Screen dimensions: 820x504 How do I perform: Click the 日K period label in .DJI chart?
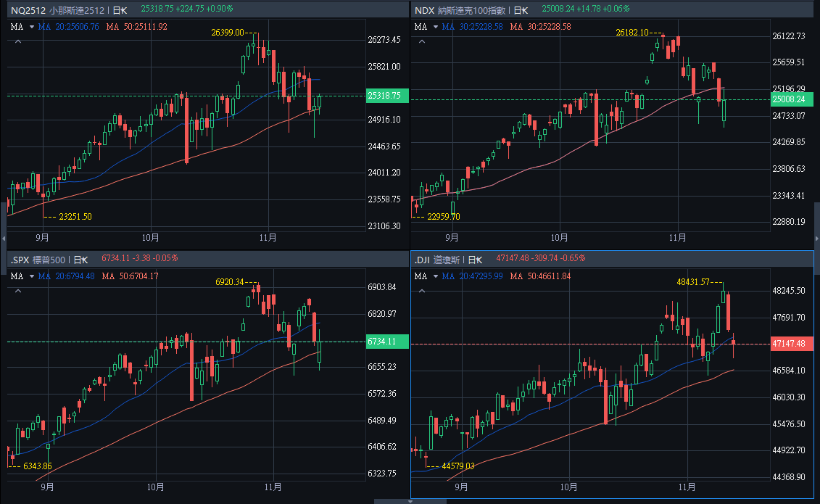478,258
